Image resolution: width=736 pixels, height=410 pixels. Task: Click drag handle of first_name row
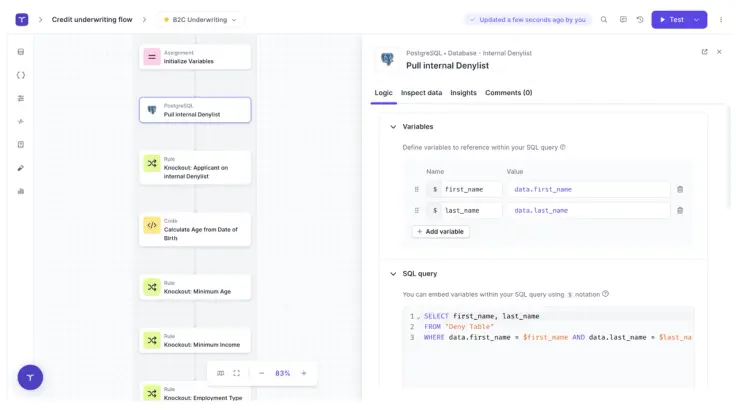(416, 189)
